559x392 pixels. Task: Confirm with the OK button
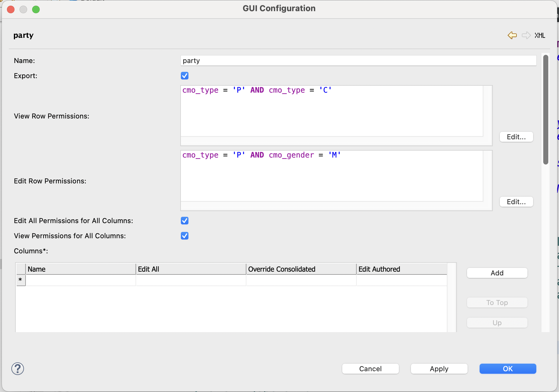click(507, 369)
